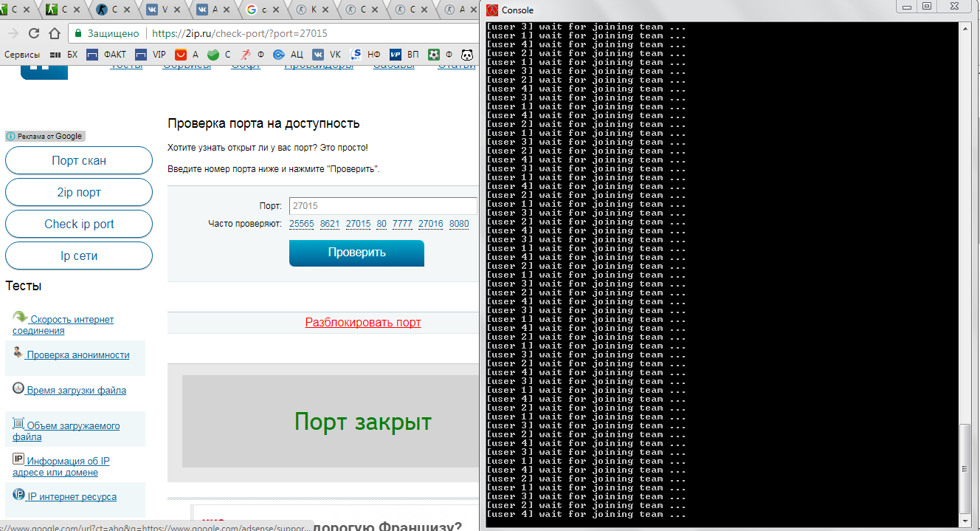Click the Console vertical scrollbar thumb
This screenshot has height=531, width=980.
966,467
